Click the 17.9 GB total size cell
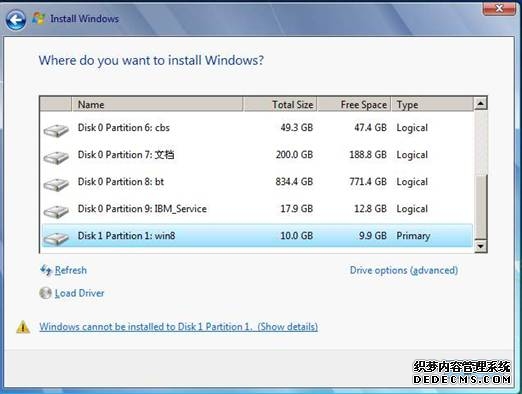522x394 pixels. pyautogui.click(x=297, y=209)
